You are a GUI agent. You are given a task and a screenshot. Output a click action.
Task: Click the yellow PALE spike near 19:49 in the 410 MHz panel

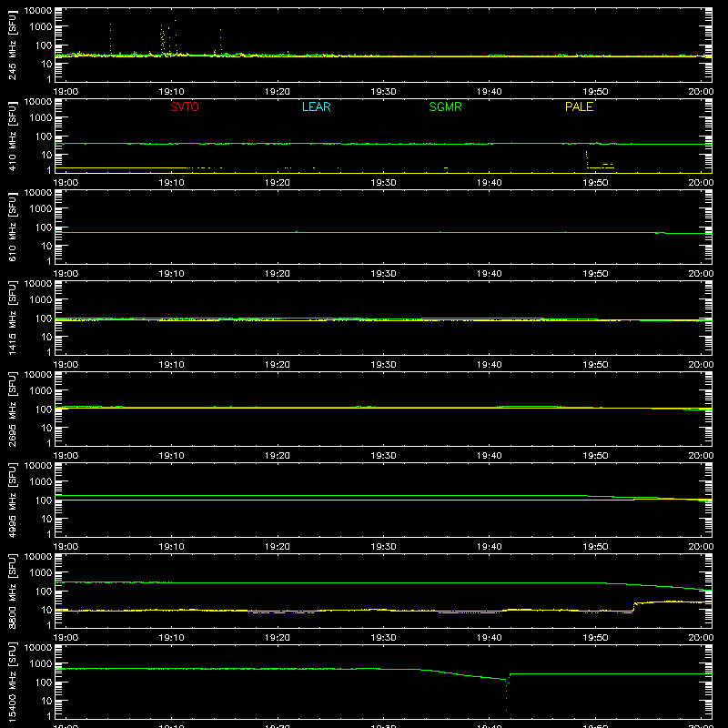point(587,158)
